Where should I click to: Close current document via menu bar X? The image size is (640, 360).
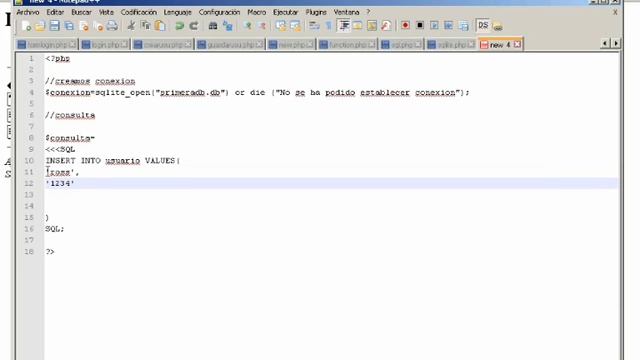coord(615,12)
